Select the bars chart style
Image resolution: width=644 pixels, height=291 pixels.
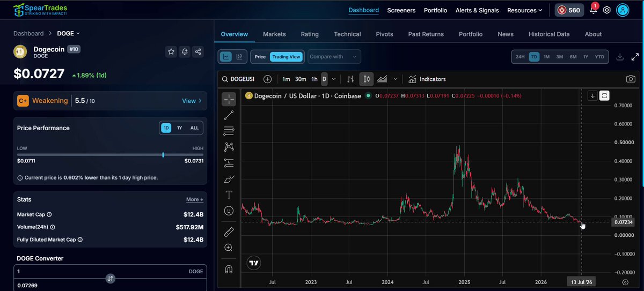(350, 79)
